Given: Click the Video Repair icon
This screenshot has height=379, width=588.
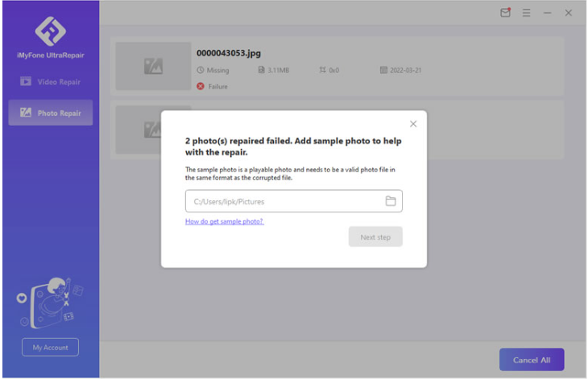Looking at the screenshot, I should click(x=26, y=81).
